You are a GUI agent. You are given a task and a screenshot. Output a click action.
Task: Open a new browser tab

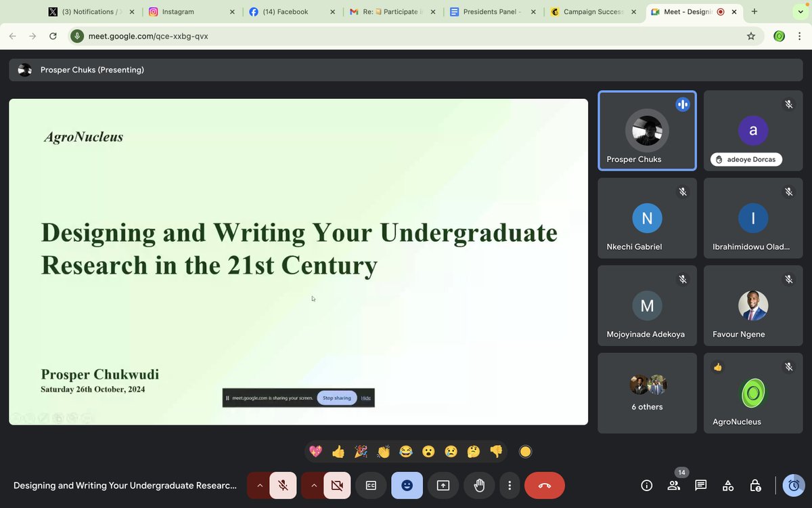tap(754, 12)
